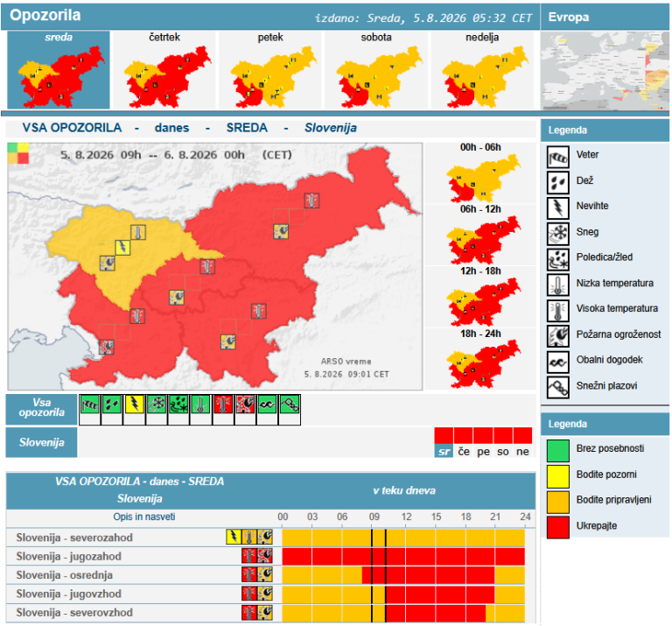Open Slovenija - jugozahod warning details

68,557
